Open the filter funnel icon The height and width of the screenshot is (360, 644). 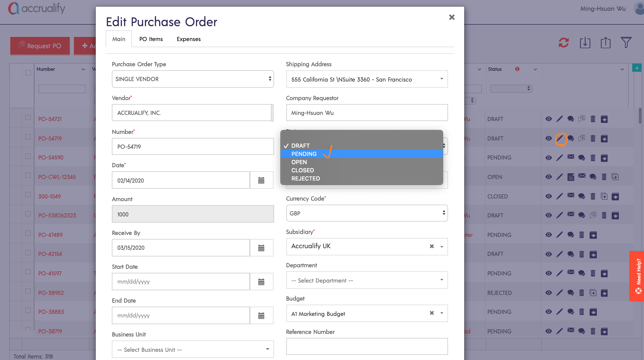pyautogui.click(x=626, y=43)
